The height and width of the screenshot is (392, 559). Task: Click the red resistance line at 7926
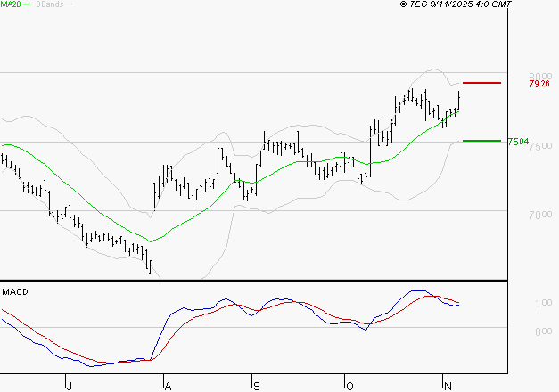pyautogui.click(x=481, y=83)
